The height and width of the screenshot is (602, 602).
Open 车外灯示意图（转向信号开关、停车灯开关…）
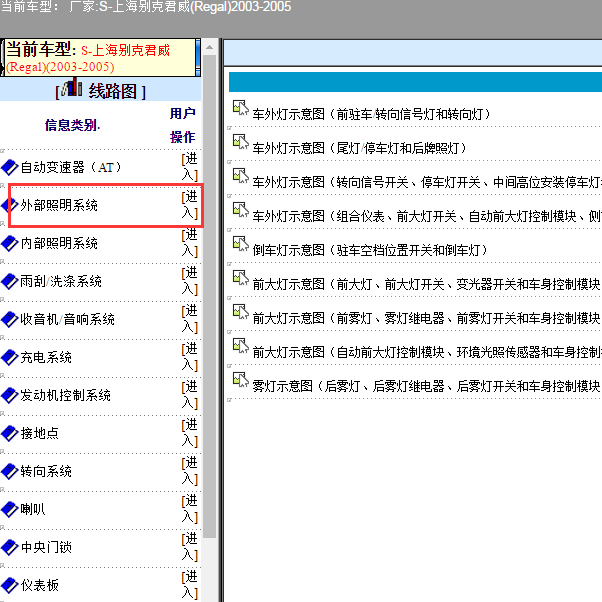(427, 182)
